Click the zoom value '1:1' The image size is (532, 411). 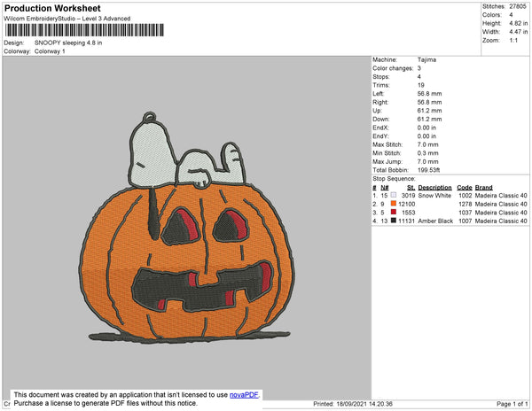pos(513,41)
